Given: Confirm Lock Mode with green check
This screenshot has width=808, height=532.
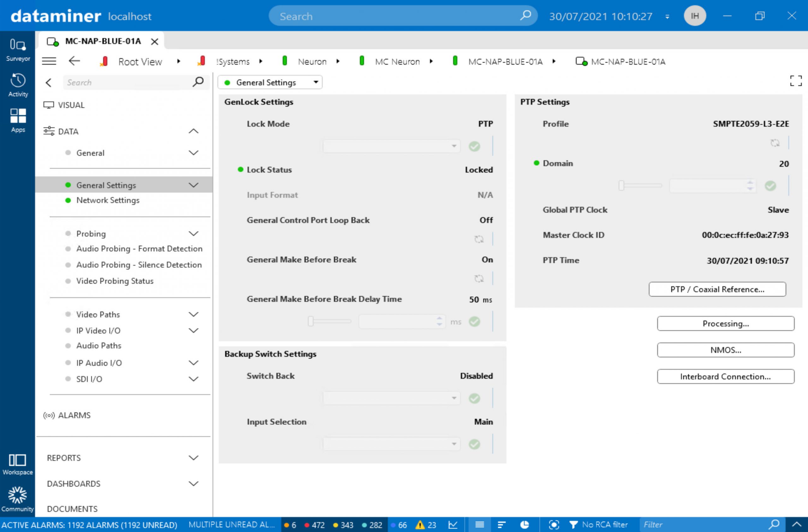Looking at the screenshot, I should 474,146.
